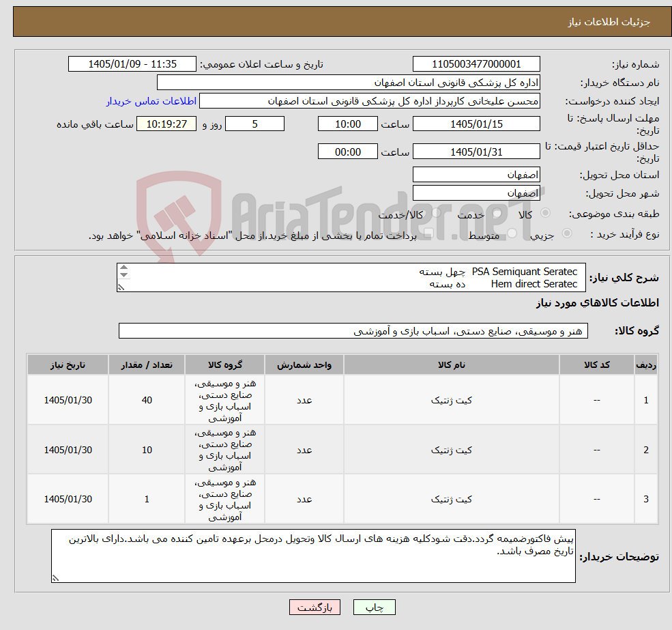Select the کالا/خدمت radio button
Viewport: 672px width, 630px height.
436,212
